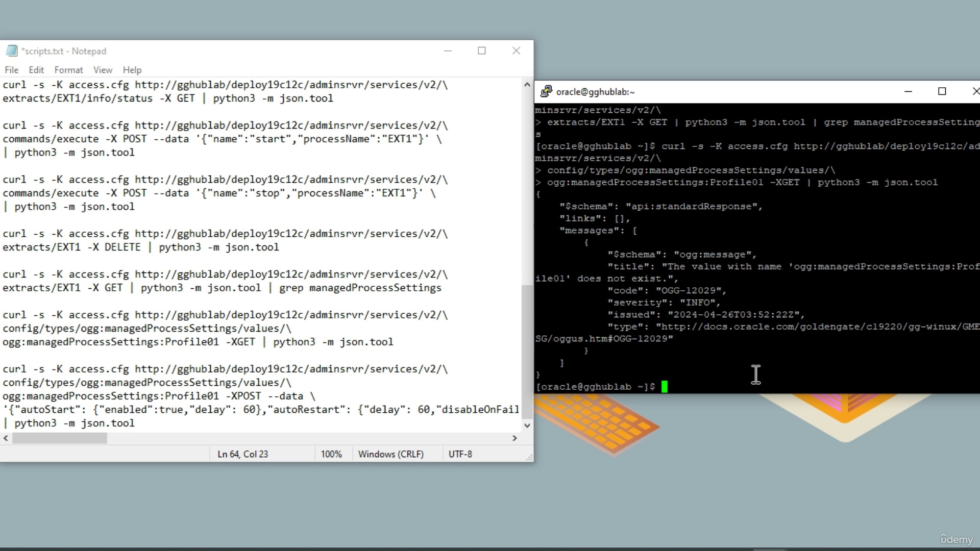Click the '"autoStart": {"enabled":true' JSON line
980x551 pixels.
261,410
